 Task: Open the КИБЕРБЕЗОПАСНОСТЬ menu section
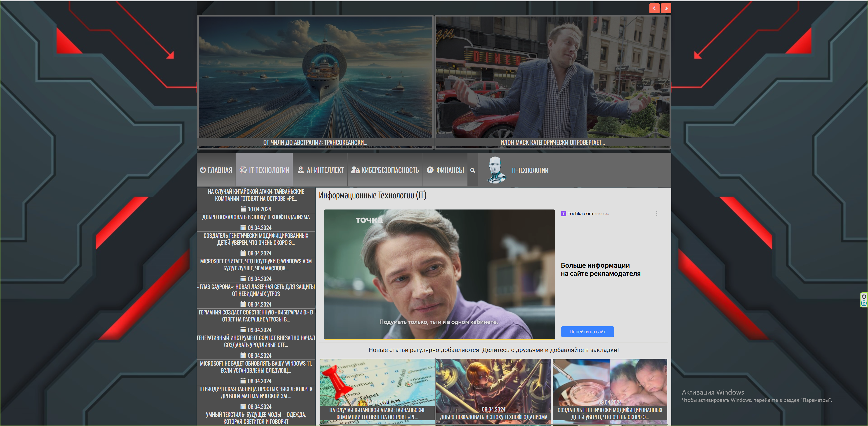click(x=385, y=170)
